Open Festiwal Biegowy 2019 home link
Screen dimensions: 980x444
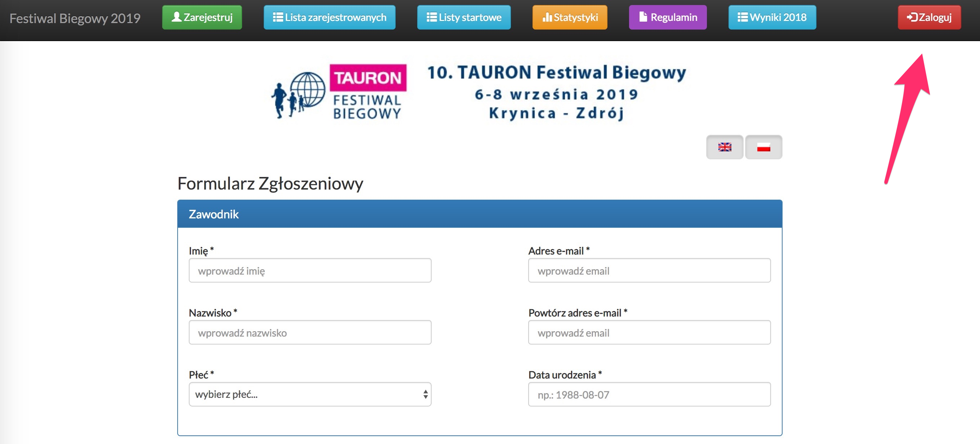point(75,18)
